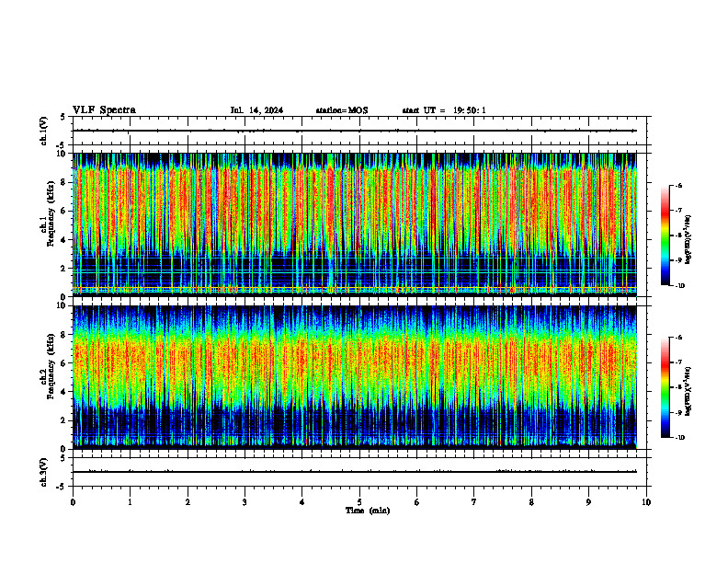This screenshot has width=728, height=563.
Task: Click the "VLF Spectra" plot title
Action: (104, 110)
